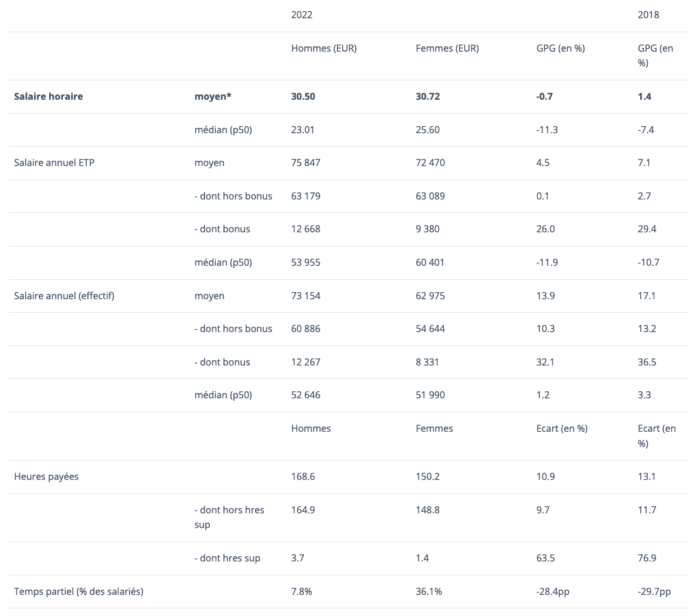Screen dimensions: 700x616
Task: Click the 2022 column header
Action: pos(301,15)
